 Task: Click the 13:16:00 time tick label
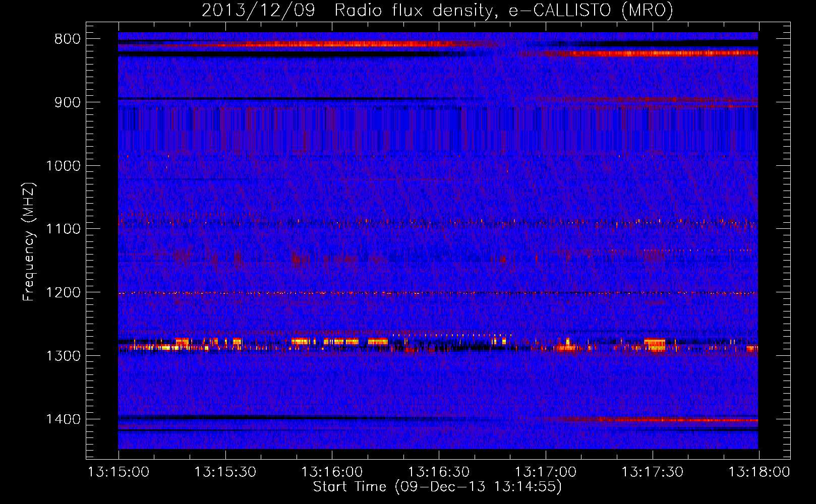tap(332, 472)
